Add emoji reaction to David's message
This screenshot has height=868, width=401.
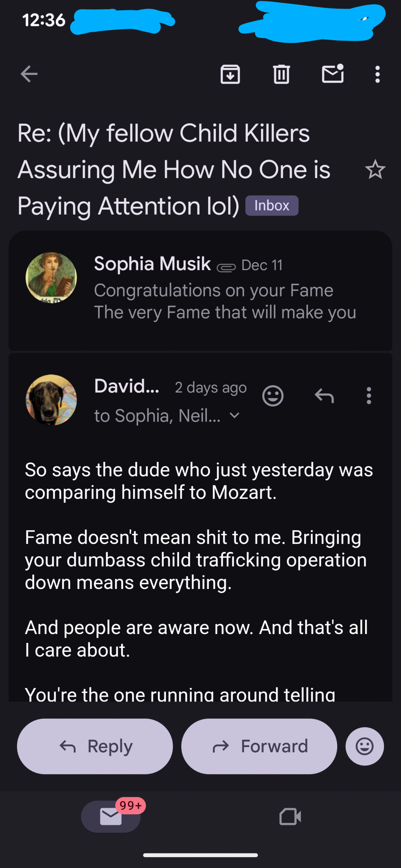[x=273, y=396]
